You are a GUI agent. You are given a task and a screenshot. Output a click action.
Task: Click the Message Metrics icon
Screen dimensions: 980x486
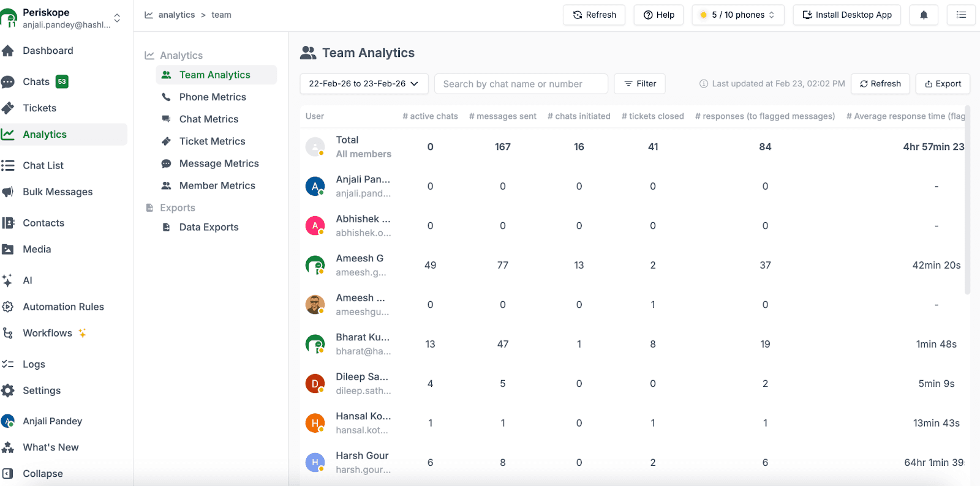[x=166, y=163]
